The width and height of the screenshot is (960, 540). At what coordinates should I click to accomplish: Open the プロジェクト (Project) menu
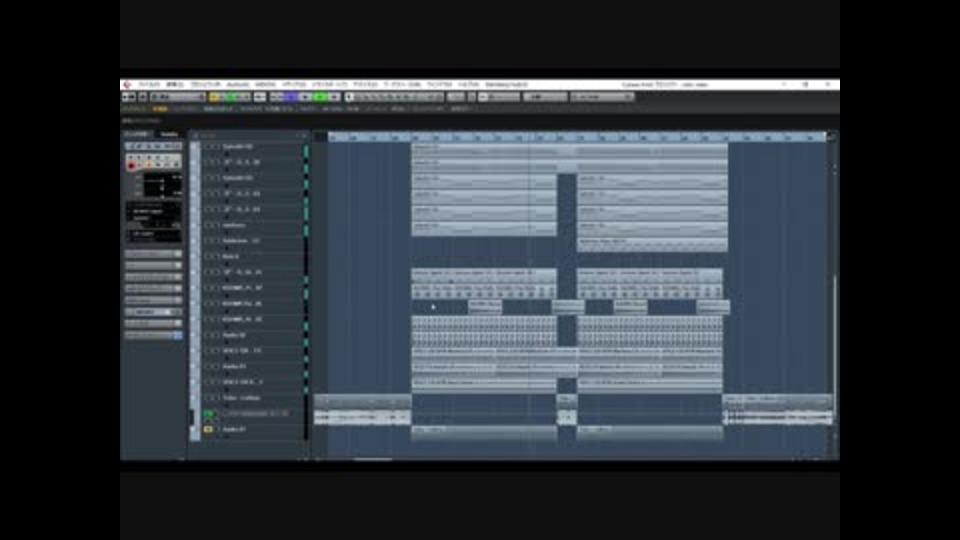(x=205, y=84)
